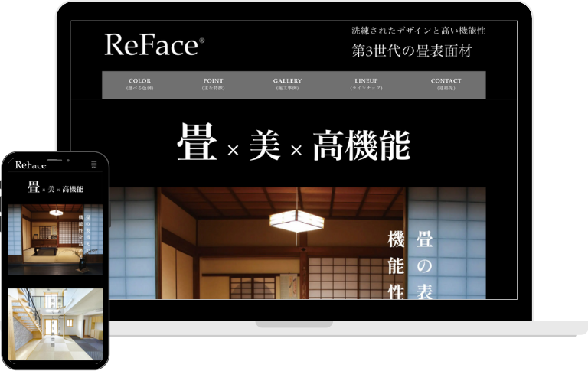This screenshot has width=588, height=371.
Task: Click the 洗練されたデザインと高い機能性 header text
Action: click(418, 31)
